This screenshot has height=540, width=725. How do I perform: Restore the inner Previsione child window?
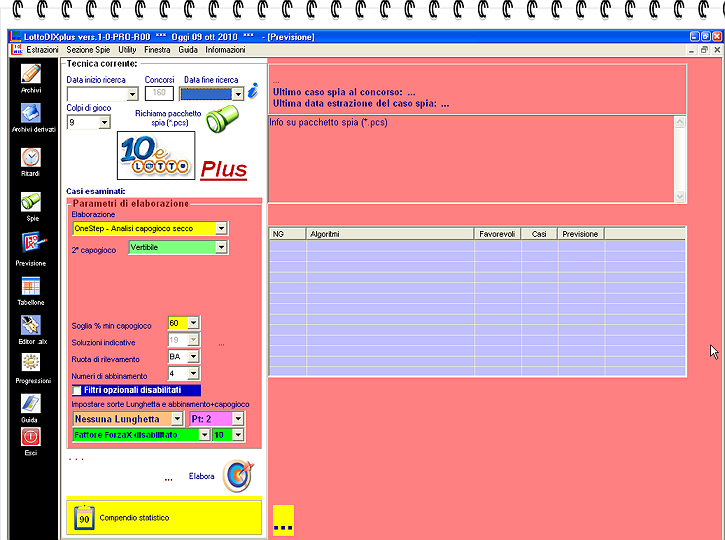pos(704,49)
